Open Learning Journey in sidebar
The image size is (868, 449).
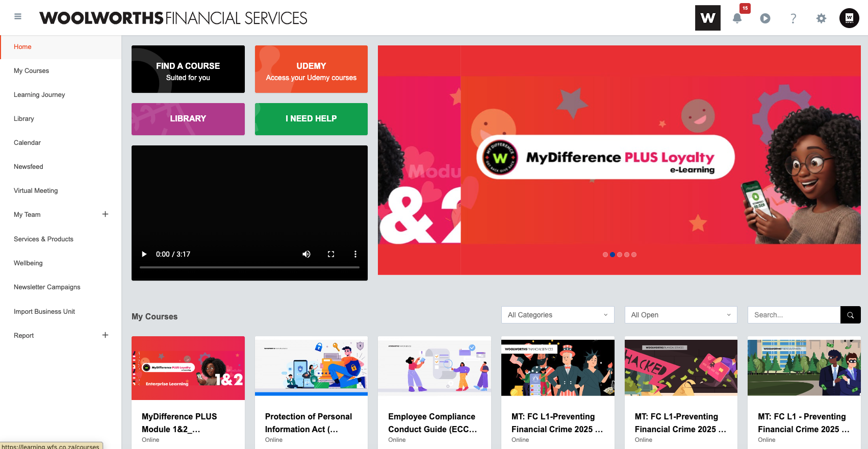click(61, 95)
